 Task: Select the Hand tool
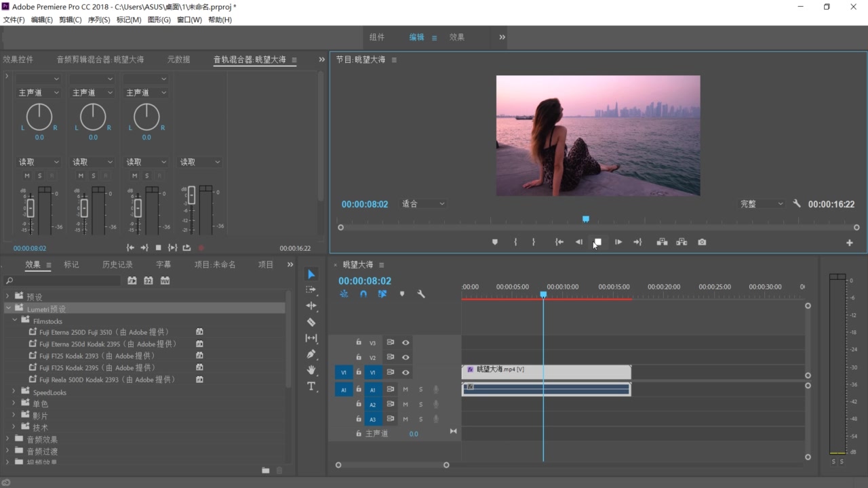311,370
